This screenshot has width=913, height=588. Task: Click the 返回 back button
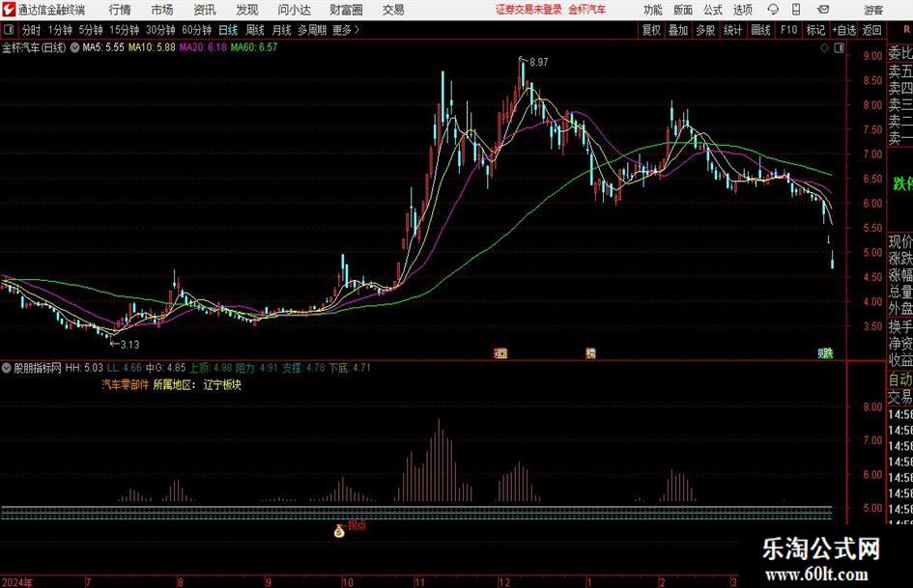tap(871, 30)
